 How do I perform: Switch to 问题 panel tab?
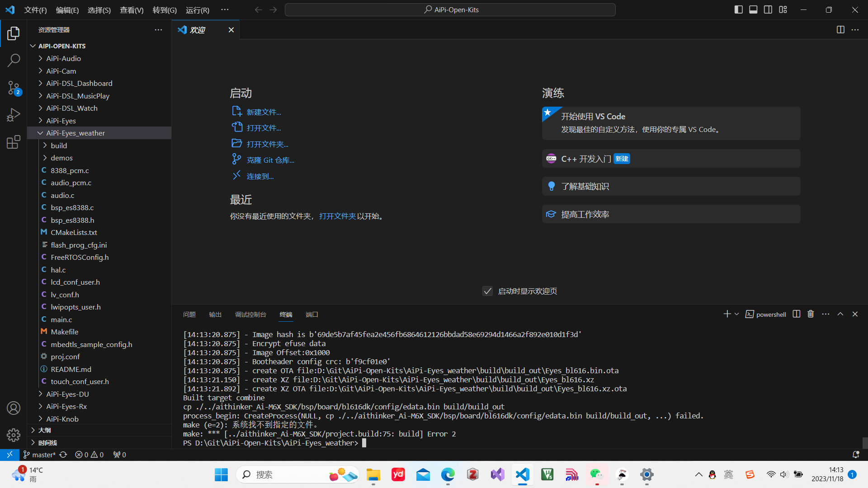tap(189, 314)
